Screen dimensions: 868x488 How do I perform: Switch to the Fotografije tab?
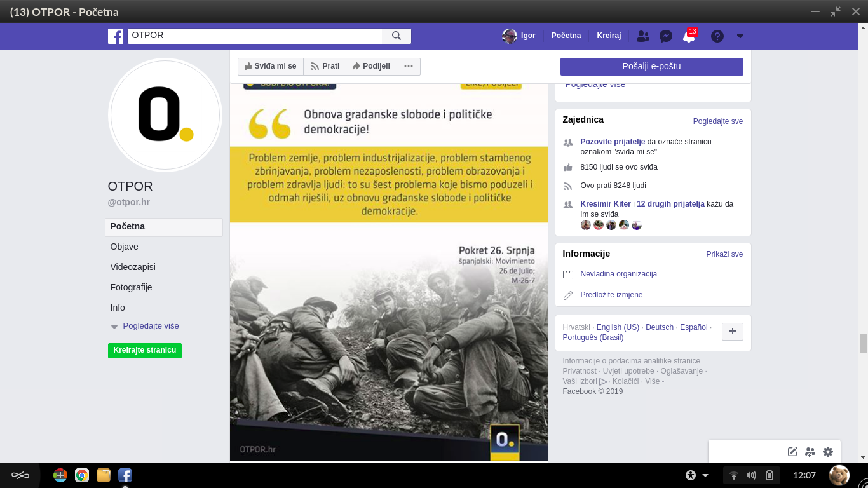(132, 287)
